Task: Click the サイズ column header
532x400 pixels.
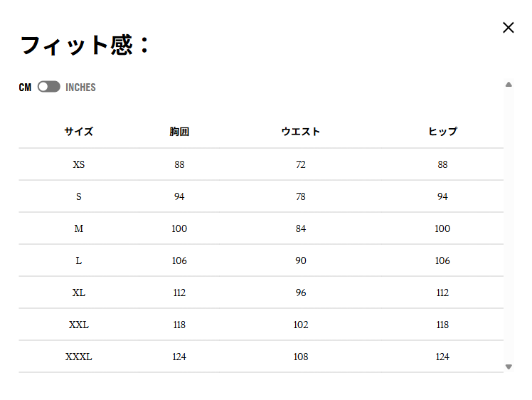Action: click(x=78, y=132)
